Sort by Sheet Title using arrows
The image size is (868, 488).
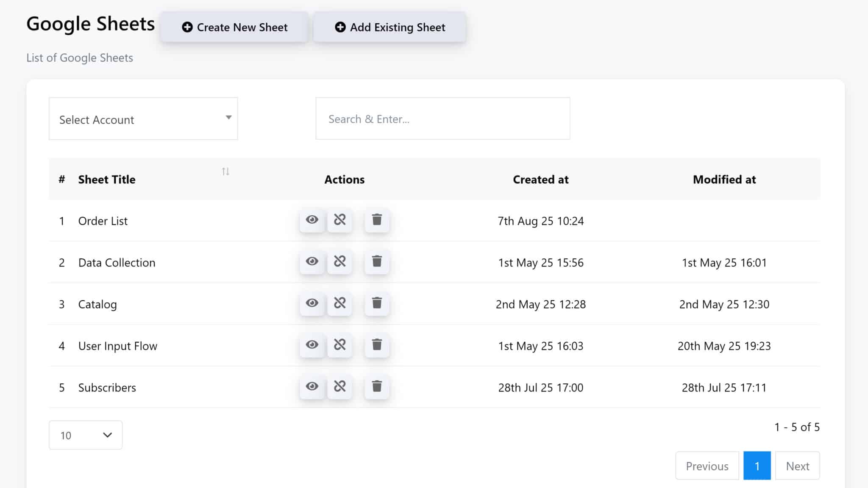(x=225, y=172)
